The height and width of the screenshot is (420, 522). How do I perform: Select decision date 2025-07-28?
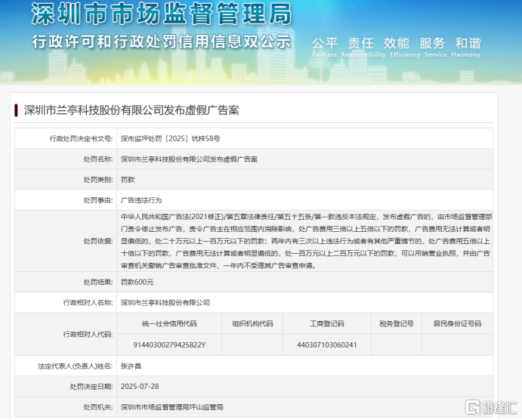pyautogui.click(x=140, y=387)
